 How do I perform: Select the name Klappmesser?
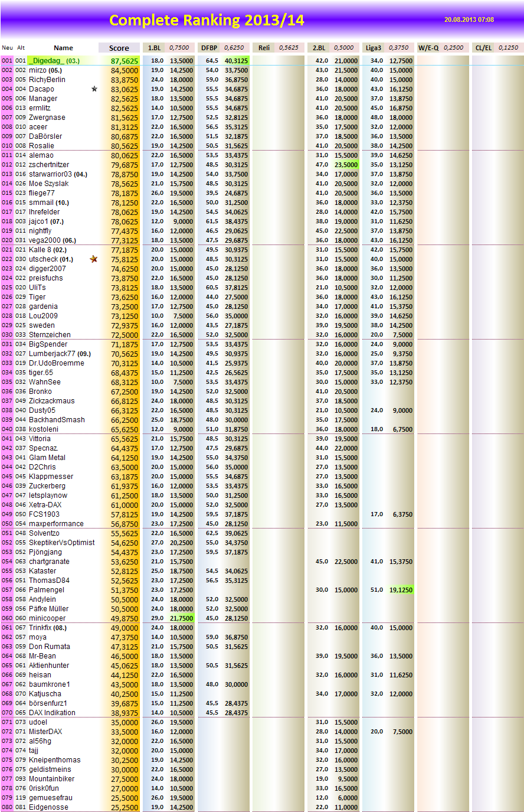tap(51, 477)
